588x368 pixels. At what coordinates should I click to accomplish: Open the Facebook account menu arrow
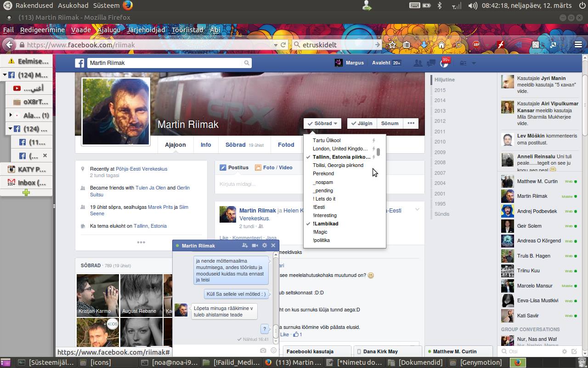(x=474, y=63)
